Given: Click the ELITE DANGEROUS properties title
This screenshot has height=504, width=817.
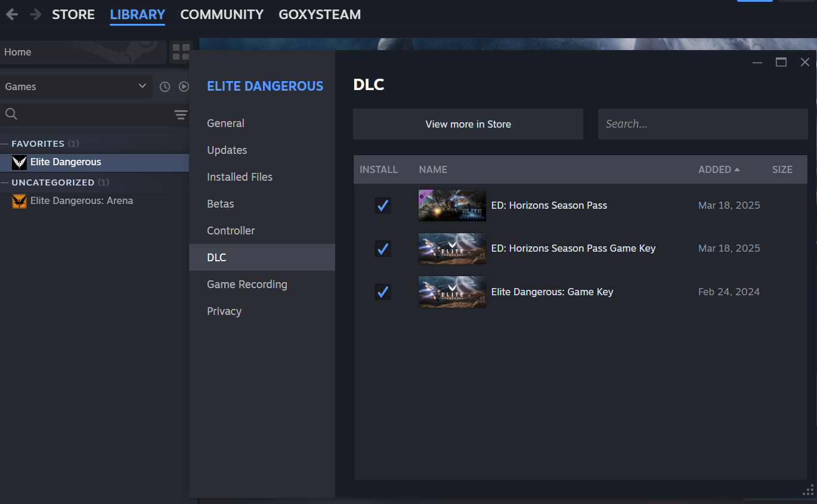Looking at the screenshot, I should coord(265,86).
